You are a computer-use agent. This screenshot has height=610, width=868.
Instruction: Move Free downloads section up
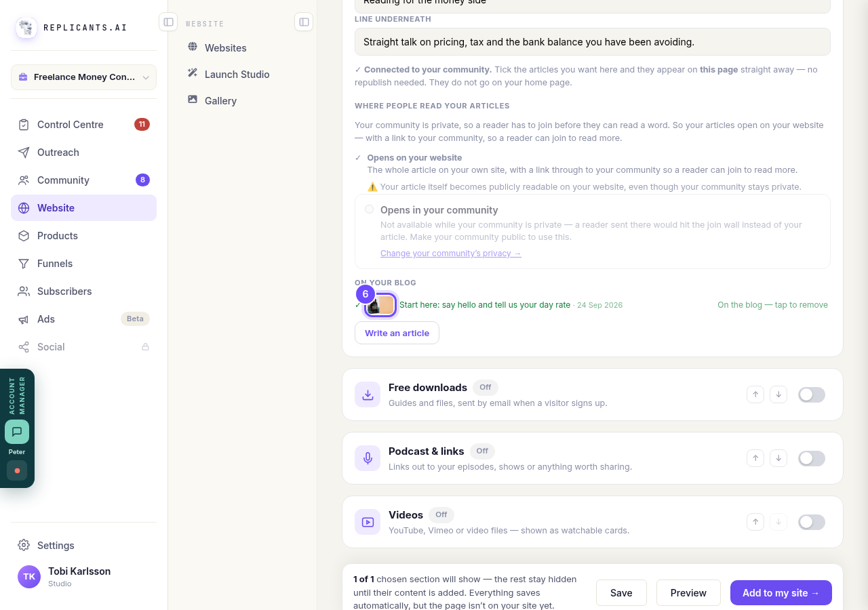[x=755, y=394]
